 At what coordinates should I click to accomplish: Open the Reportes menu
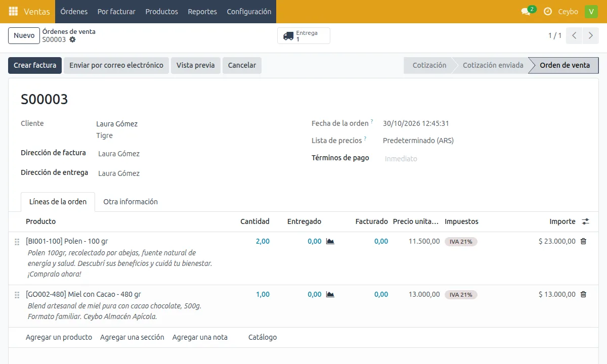coord(202,12)
